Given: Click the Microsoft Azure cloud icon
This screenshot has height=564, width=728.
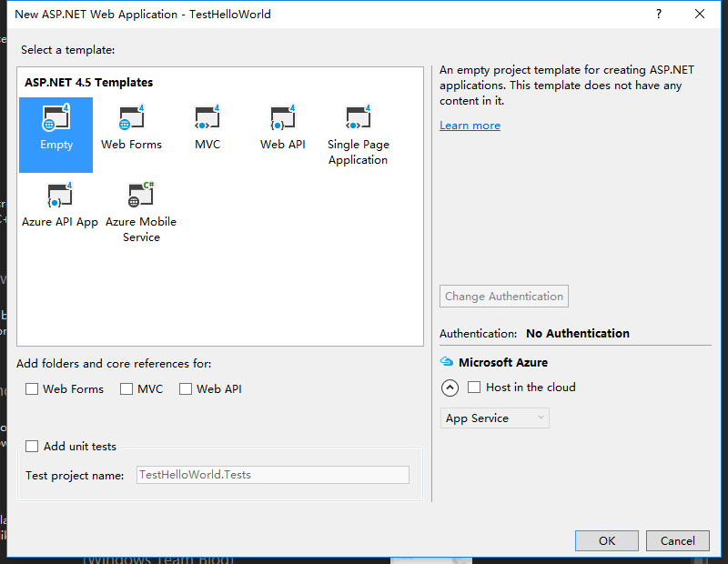Looking at the screenshot, I should click(447, 362).
